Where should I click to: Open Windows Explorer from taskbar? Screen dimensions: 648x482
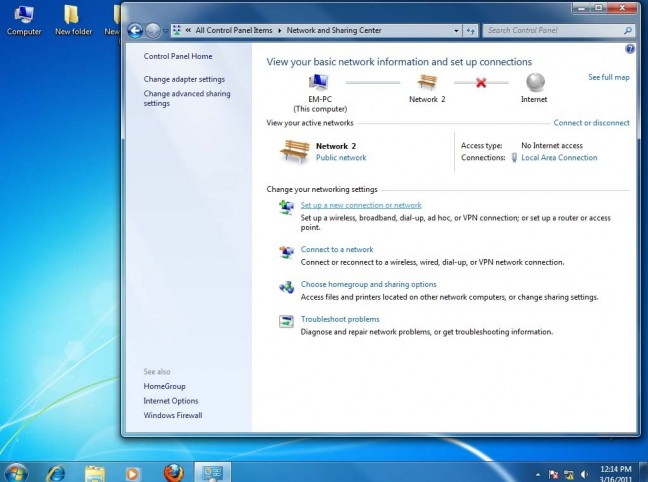(95, 473)
